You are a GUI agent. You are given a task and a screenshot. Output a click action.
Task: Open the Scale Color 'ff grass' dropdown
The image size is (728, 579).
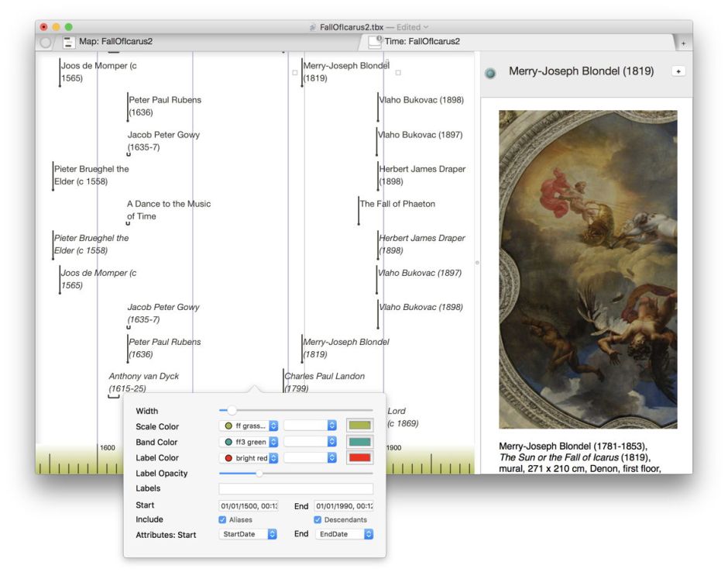coord(249,426)
